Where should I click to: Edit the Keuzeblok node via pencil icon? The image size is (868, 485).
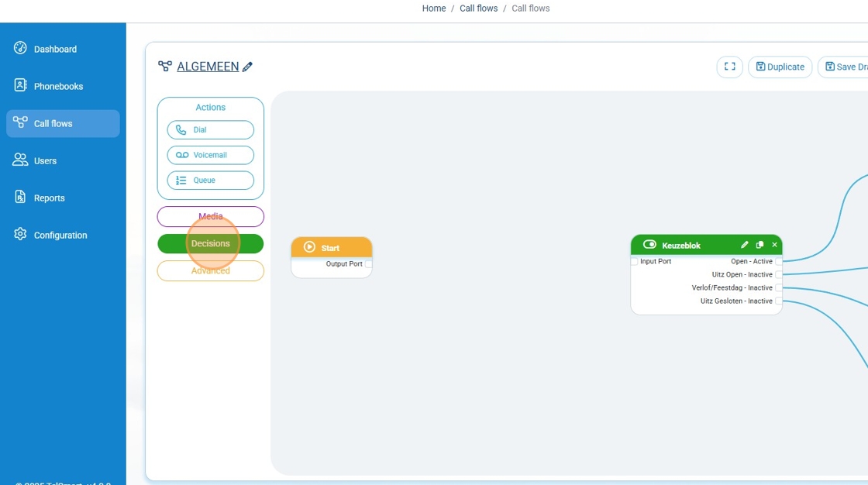coord(745,245)
